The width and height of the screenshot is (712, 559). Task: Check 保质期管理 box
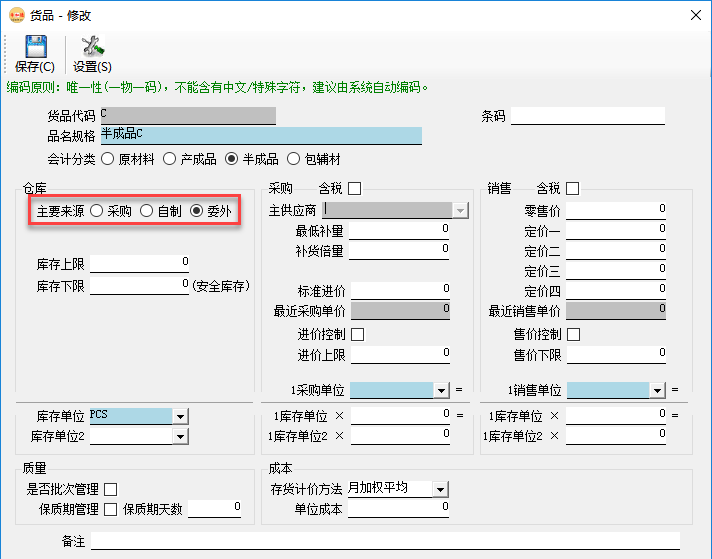111,510
